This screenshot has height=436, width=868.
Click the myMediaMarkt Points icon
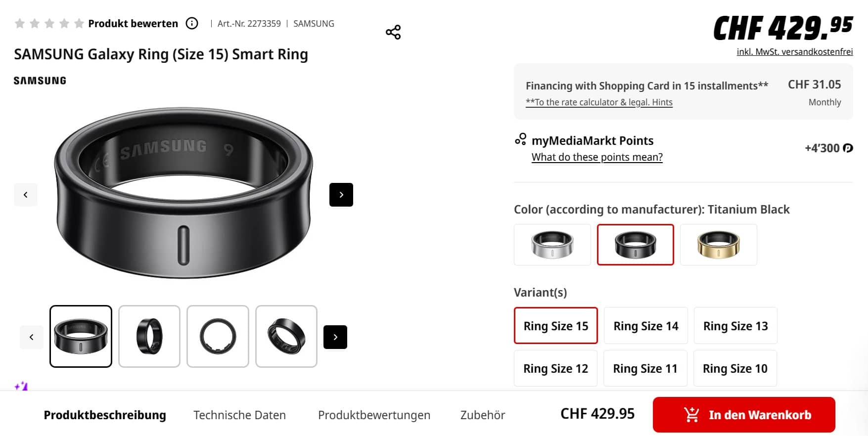(520, 140)
